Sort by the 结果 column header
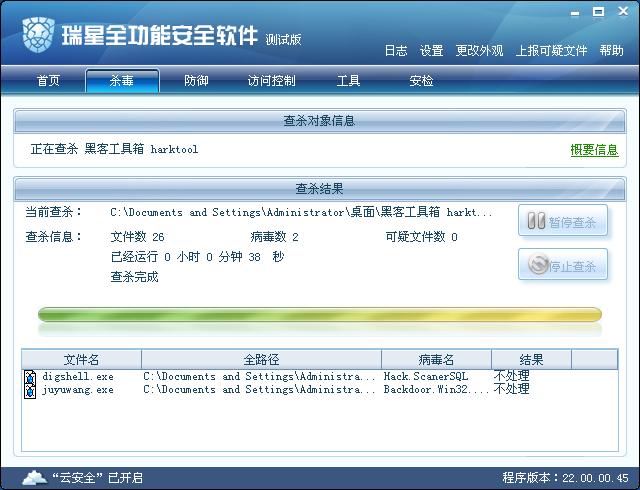The image size is (640, 490). [531, 360]
